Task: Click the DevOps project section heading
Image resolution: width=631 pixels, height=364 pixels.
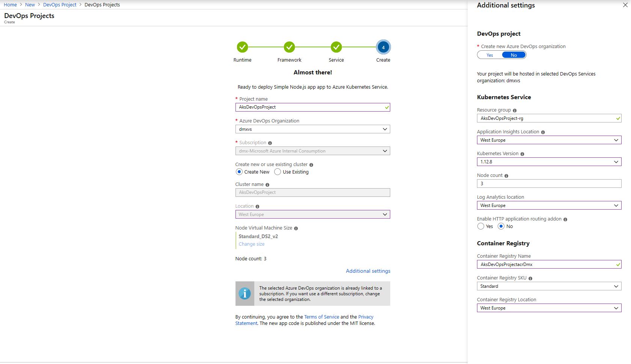Action: (499, 34)
